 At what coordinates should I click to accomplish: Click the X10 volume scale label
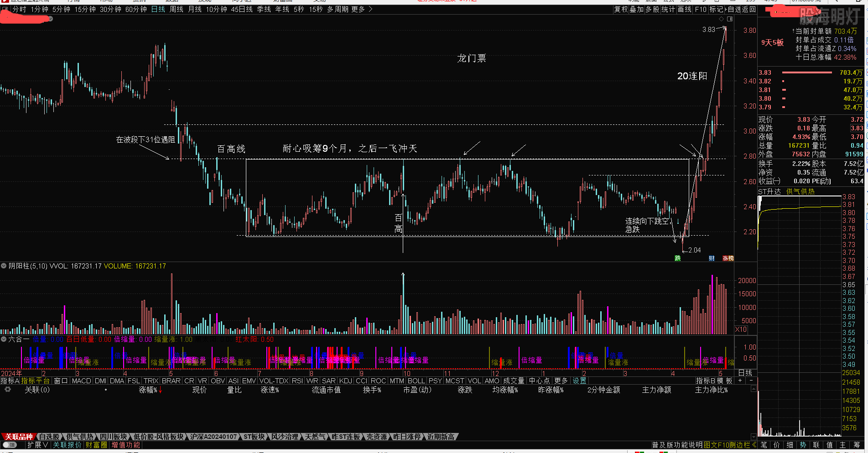[741, 329]
